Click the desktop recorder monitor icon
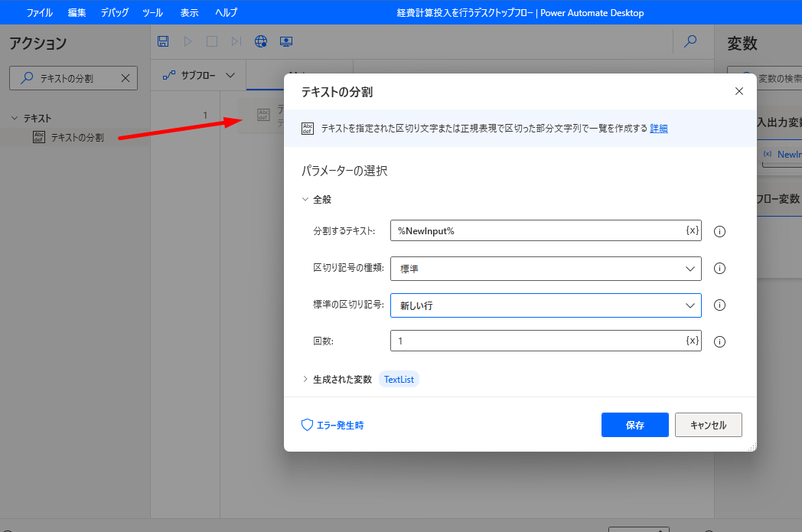 coord(286,41)
